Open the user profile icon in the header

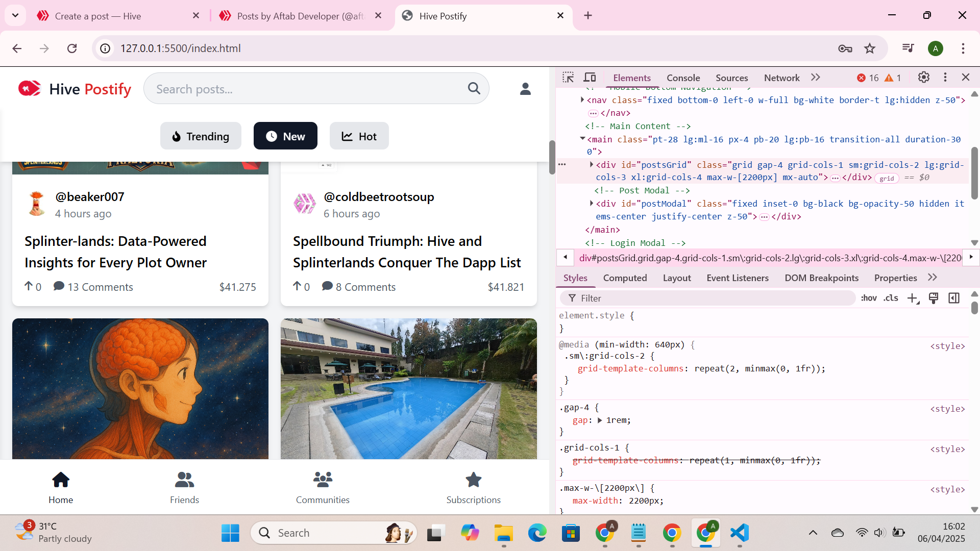click(x=525, y=89)
